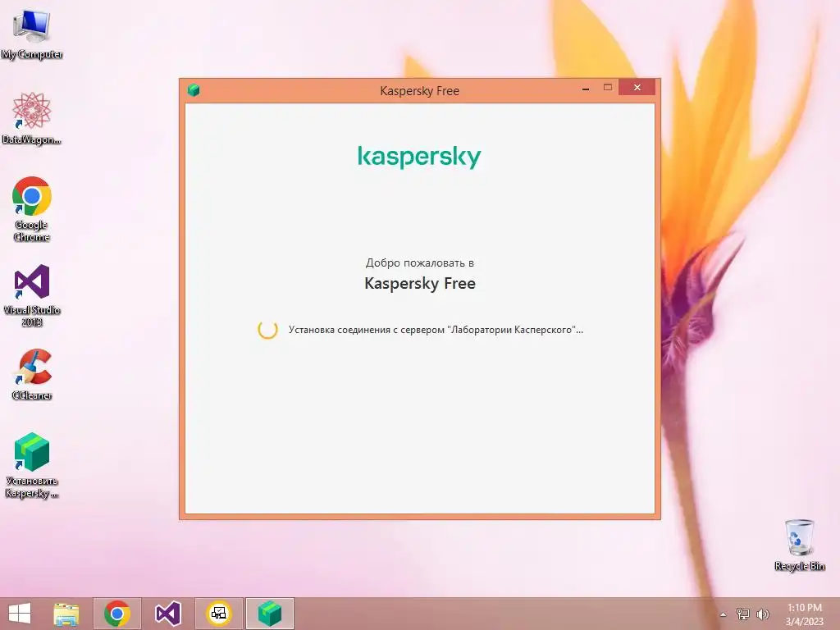Click the "Добро пожаловать в" text
This screenshot has height=630, width=840.
[419, 263]
